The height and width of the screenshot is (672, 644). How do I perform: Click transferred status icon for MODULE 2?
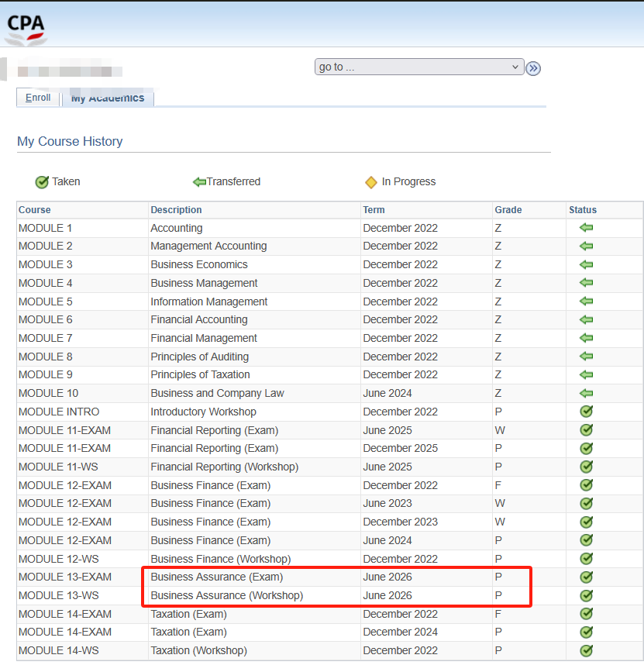click(x=586, y=246)
